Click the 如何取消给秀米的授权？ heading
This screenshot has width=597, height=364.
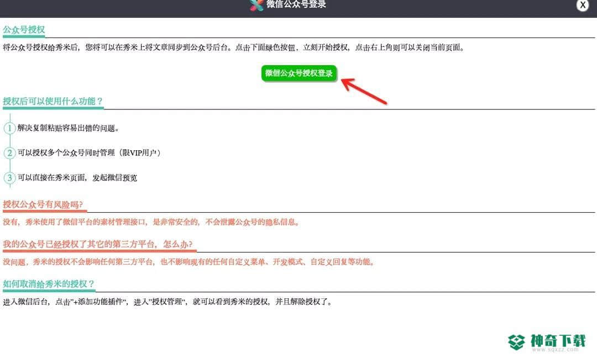pyautogui.click(x=48, y=284)
